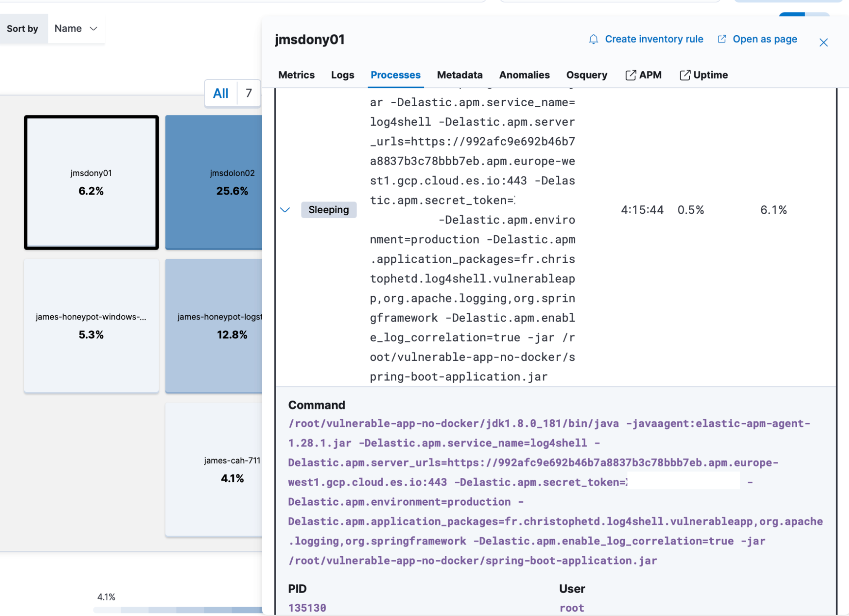Click the color gradient legend bar
849x616 pixels.
coord(178,610)
